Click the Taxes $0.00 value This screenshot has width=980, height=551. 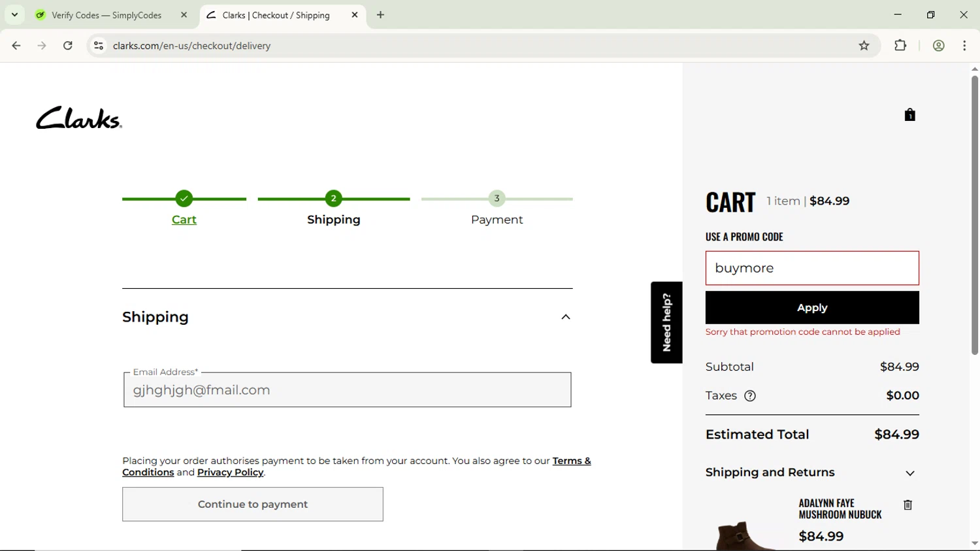pos(902,395)
